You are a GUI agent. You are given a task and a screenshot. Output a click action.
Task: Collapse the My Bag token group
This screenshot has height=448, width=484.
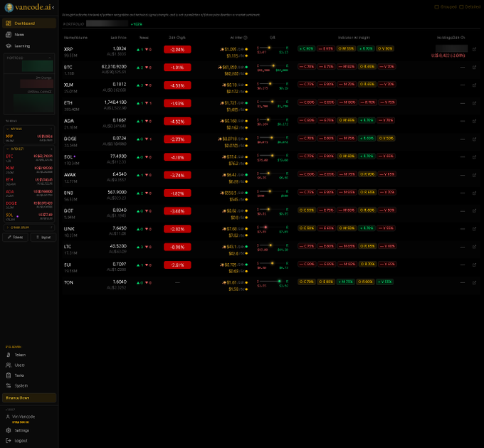(x=8, y=129)
